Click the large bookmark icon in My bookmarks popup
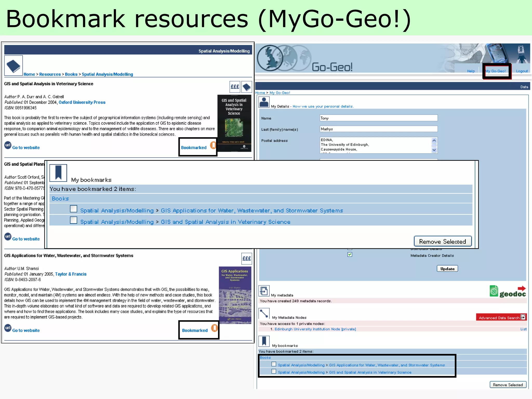Image resolution: width=532 pixels, height=399 pixels. [58, 173]
